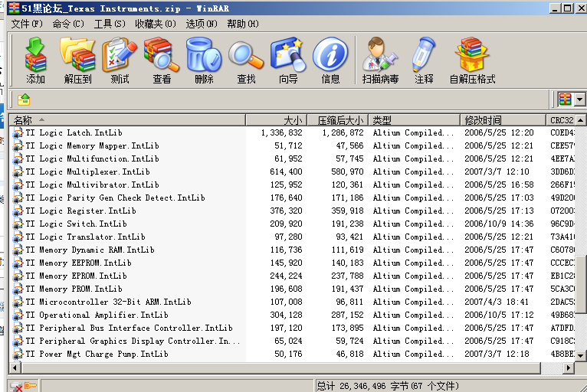Click modified time 2007/4/3 18:41
The height and width of the screenshot is (392, 587).
click(x=497, y=302)
